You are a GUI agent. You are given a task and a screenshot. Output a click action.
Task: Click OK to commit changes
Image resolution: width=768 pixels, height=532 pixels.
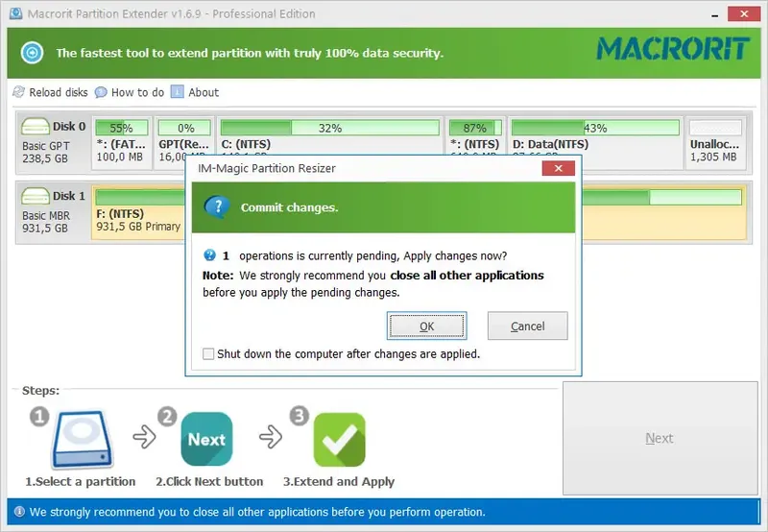tap(426, 326)
